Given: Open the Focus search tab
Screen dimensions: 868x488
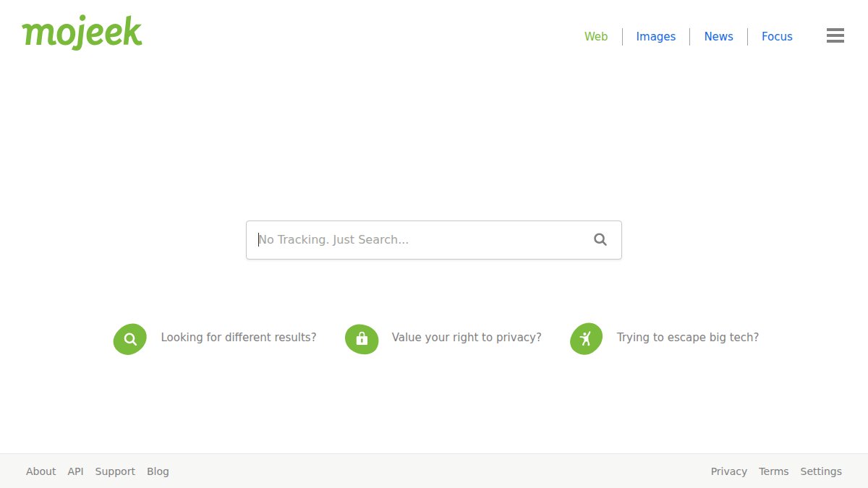Looking at the screenshot, I should (777, 36).
